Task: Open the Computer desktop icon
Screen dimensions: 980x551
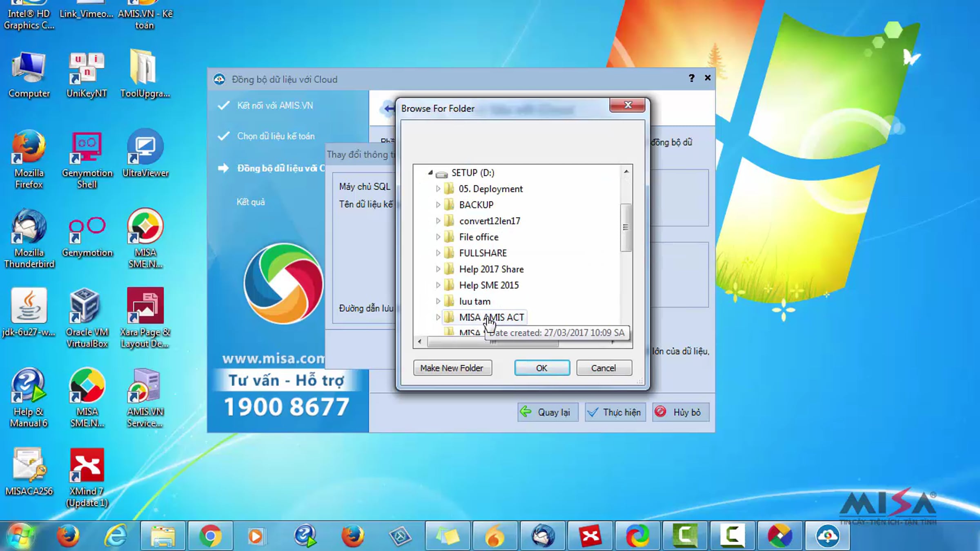Action: pos(29,75)
